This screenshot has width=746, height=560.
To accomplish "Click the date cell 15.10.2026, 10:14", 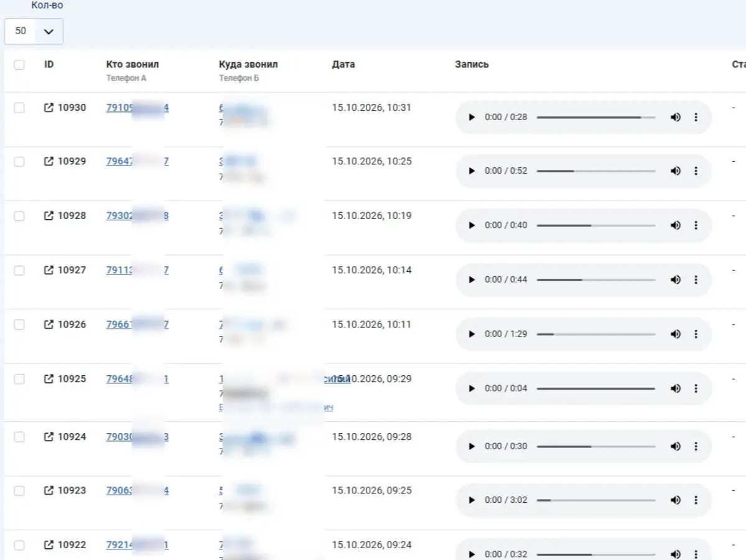I will tap(371, 270).
